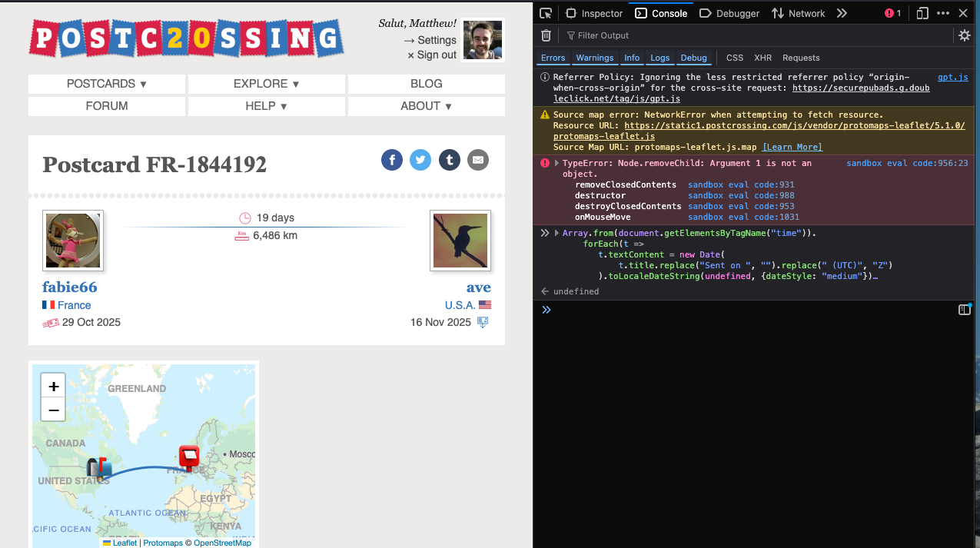Disable the Debug log filter
This screenshot has height=548, width=980.
coord(693,58)
